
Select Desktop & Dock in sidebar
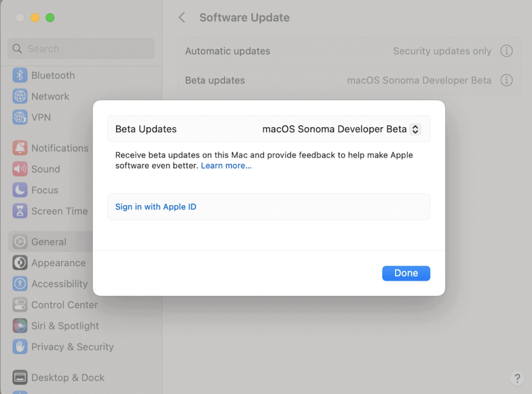[x=68, y=378]
